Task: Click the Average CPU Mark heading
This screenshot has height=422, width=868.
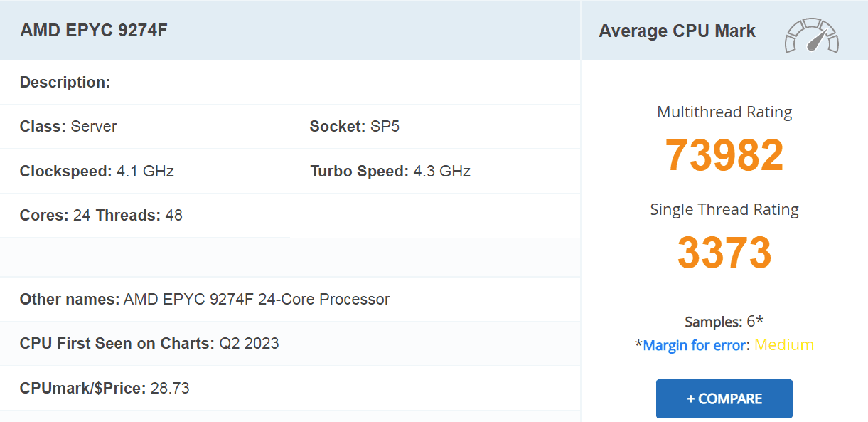Action: [677, 31]
